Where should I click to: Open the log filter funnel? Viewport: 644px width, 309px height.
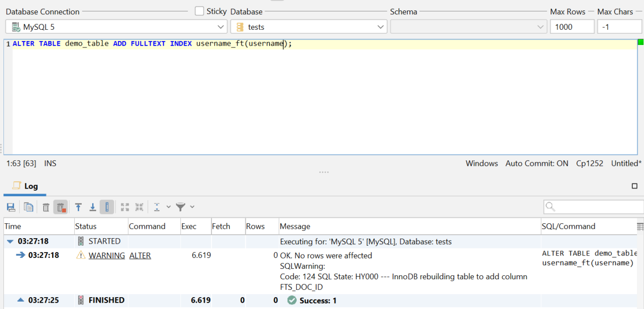point(180,206)
